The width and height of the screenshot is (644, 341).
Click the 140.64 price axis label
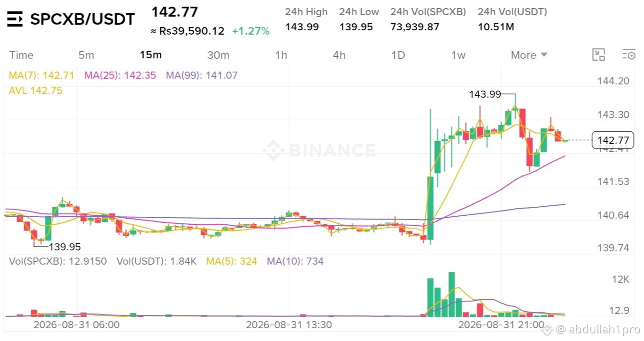tap(613, 215)
